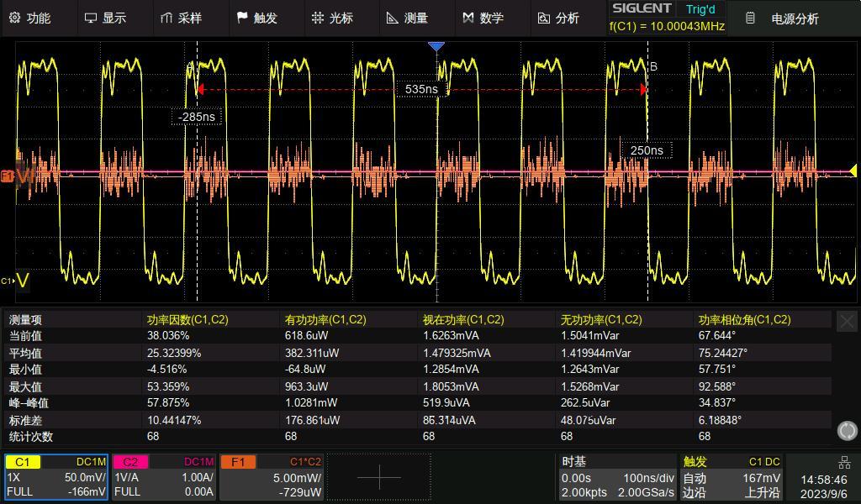Screen dimensions: 861x504
Task: Open the 时基 timebase settings box
Action: pyautogui.click(x=616, y=476)
